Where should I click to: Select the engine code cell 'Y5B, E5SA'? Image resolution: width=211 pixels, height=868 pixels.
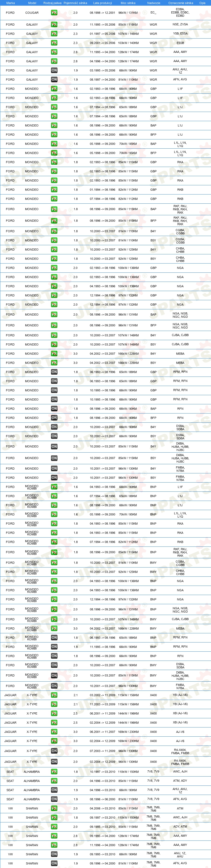click(x=180, y=34)
